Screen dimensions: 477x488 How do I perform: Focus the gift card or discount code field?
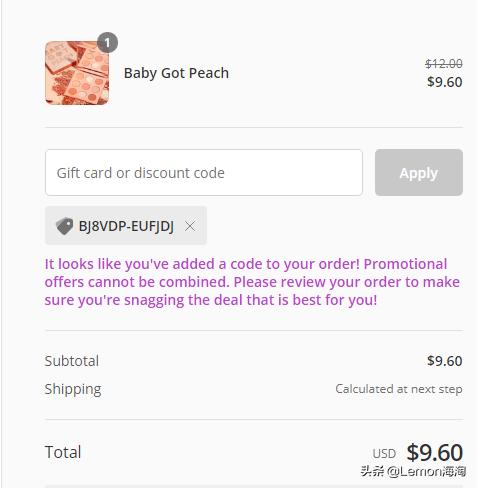pyautogui.click(x=204, y=173)
